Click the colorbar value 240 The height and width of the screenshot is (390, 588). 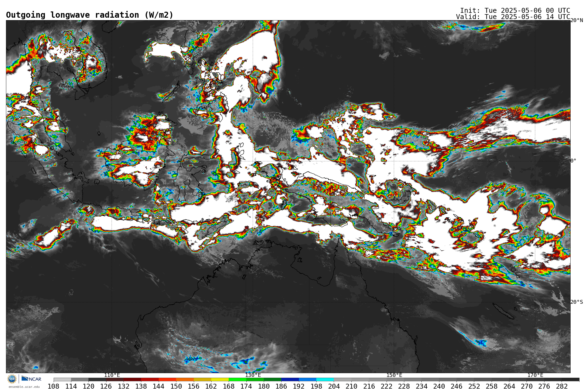439,386
